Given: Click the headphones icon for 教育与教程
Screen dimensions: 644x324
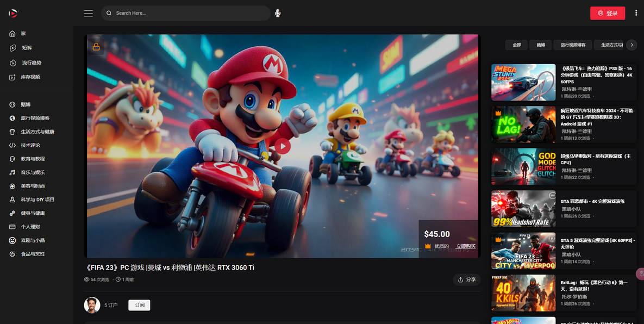Looking at the screenshot, I should point(12,159).
